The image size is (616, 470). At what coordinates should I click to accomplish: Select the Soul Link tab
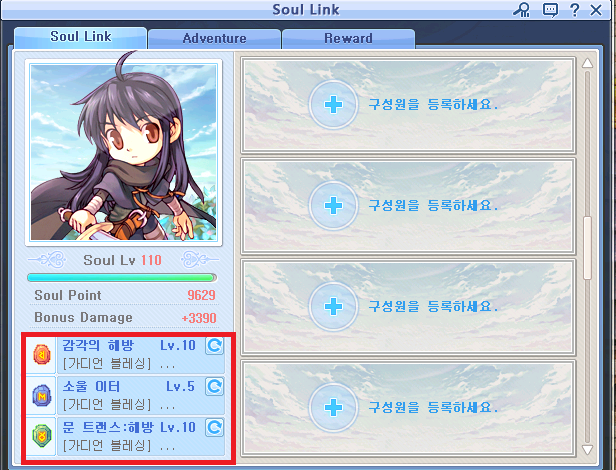pyautogui.click(x=81, y=37)
